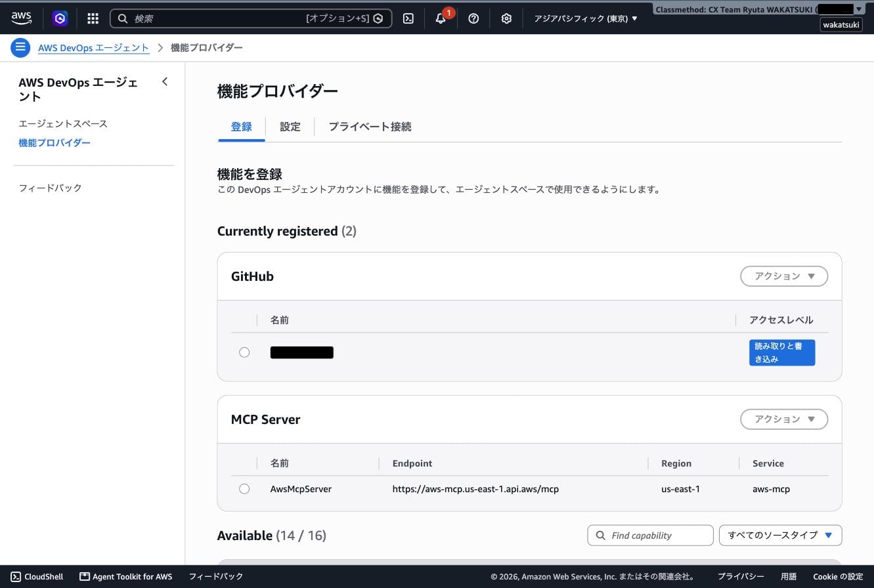Open the help question mark icon

pos(473,18)
